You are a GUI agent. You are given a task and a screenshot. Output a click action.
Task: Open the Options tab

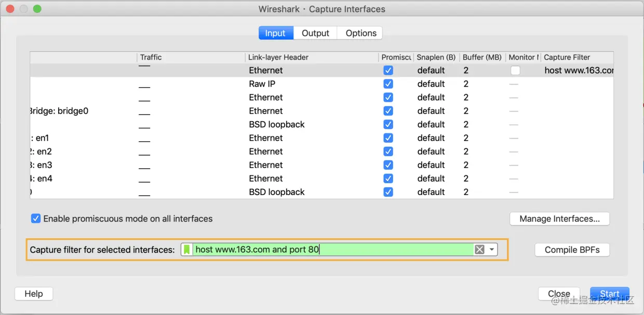click(361, 33)
